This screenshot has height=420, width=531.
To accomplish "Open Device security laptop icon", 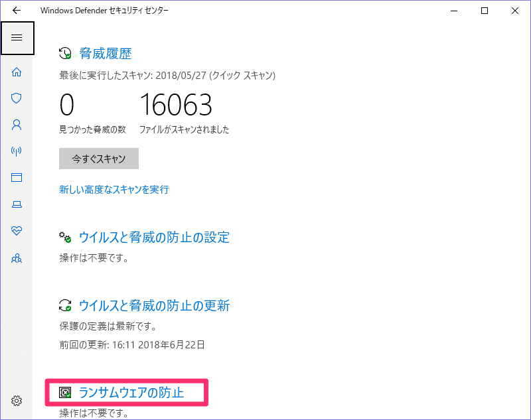I will pos(17,204).
